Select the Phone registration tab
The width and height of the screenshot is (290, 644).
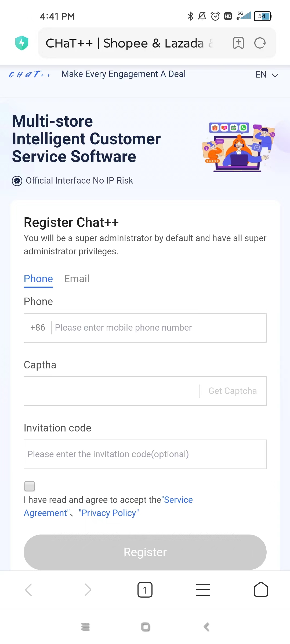tap(38, 279)
